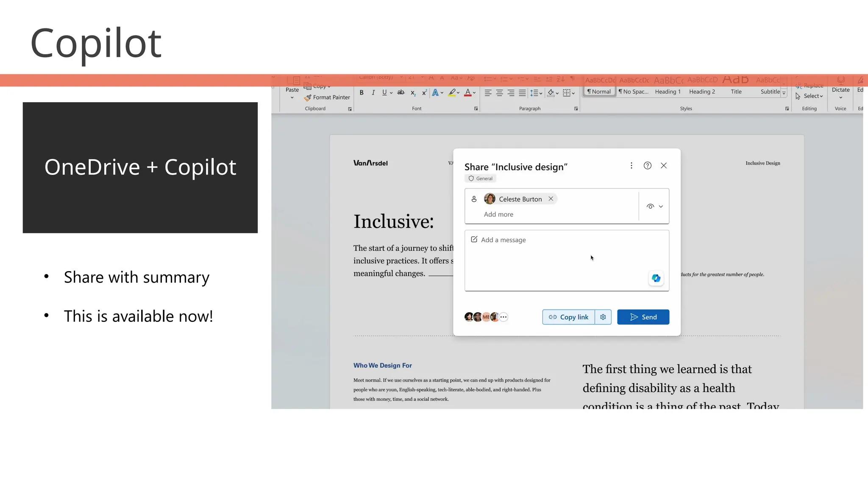Screen dimensions: 868x488
Task: Apply Underline to the text
Action: pyautogui.click(x=384, y=93)
